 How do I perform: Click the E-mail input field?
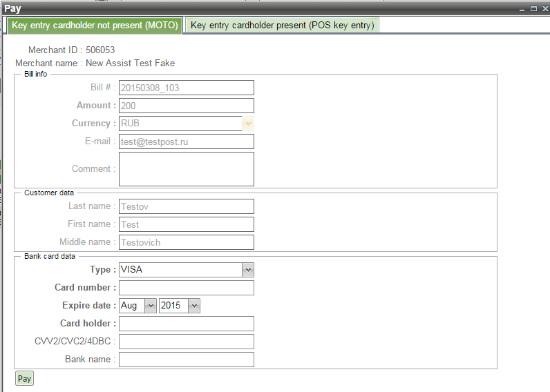click(186, 141)
